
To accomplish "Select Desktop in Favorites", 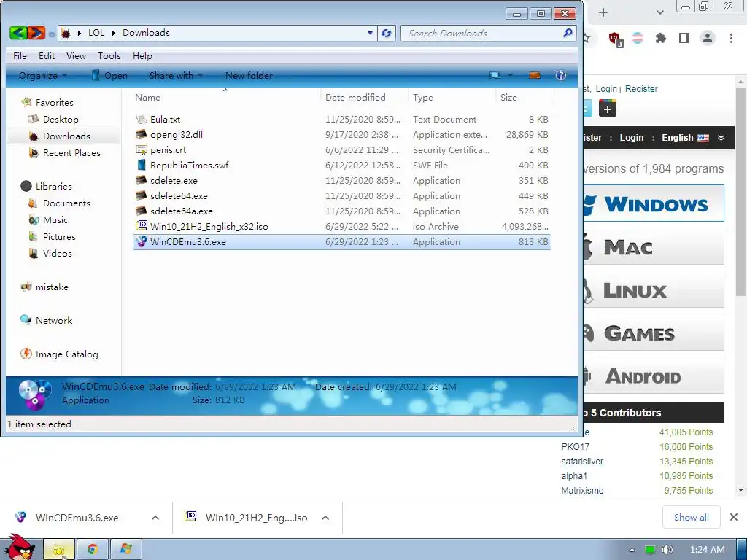I will tap(61, 119).
